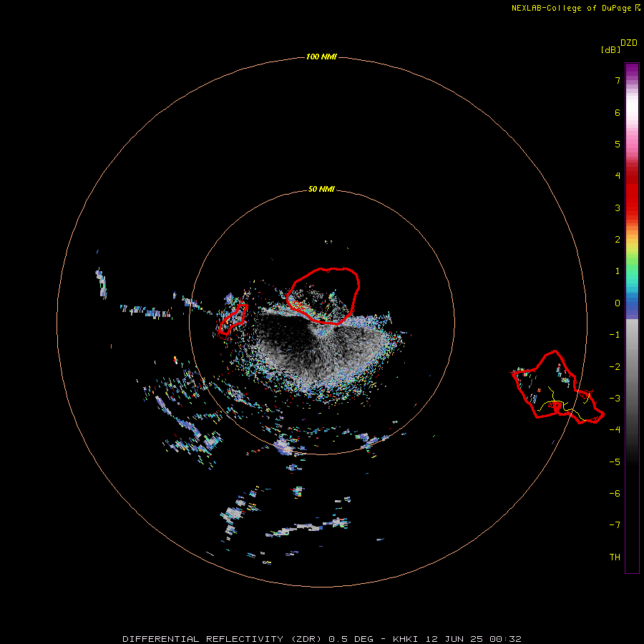
Task: Click the "DZD" label above the color bar
Action: point(629,43)
